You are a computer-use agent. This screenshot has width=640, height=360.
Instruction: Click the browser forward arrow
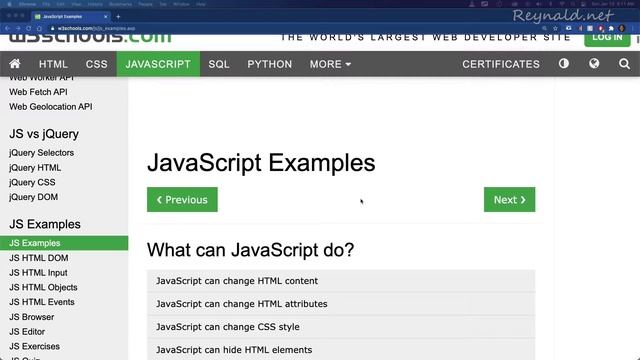tap(18, 28)
